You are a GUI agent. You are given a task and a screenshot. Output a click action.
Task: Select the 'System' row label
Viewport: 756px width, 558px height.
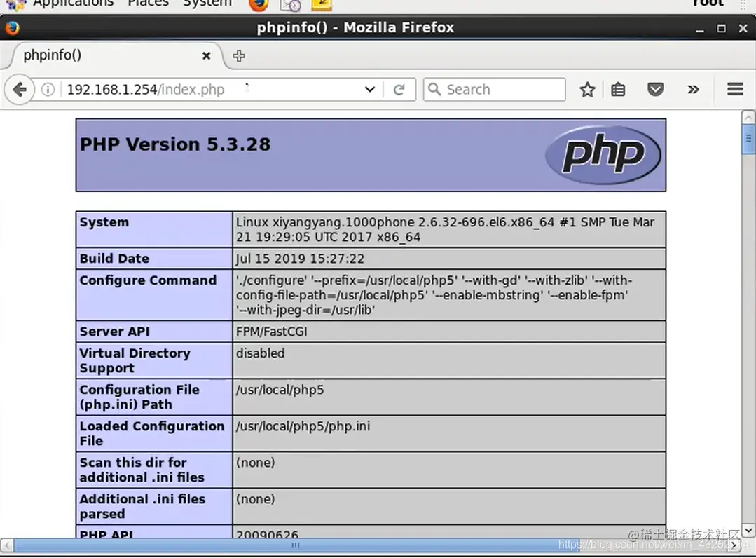[104, 222]
